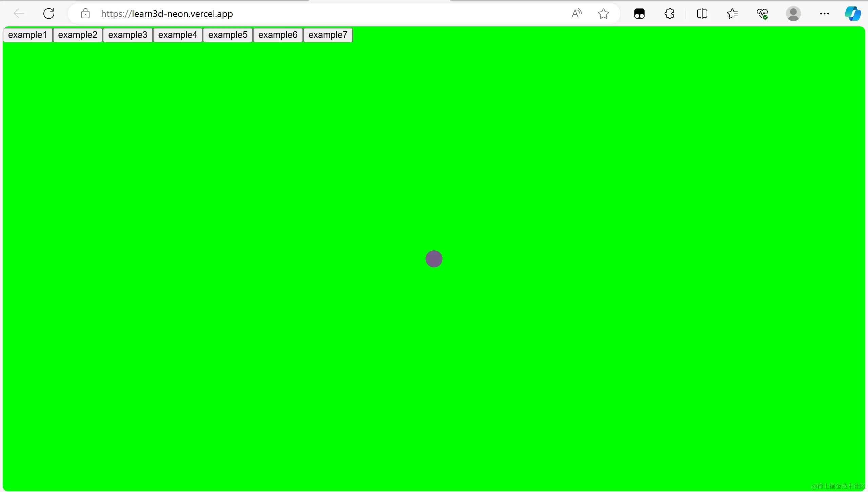Open the Extensions puzzle icon

(x=669, y=14)
